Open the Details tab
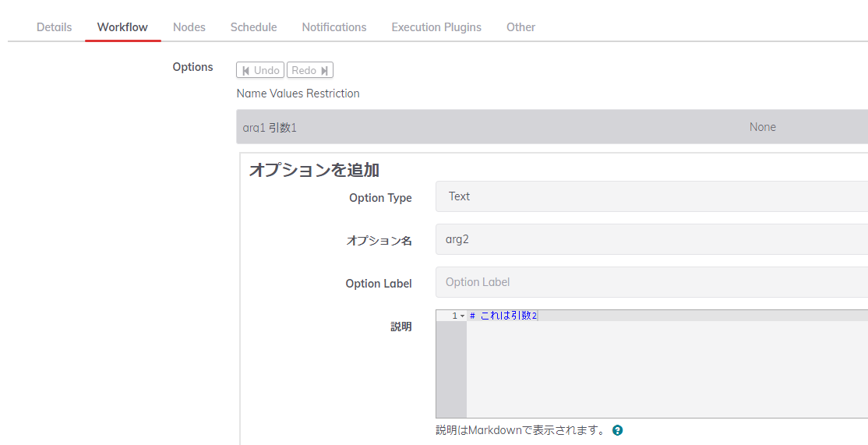Screen dimensions: 868x445 [55, 27]
